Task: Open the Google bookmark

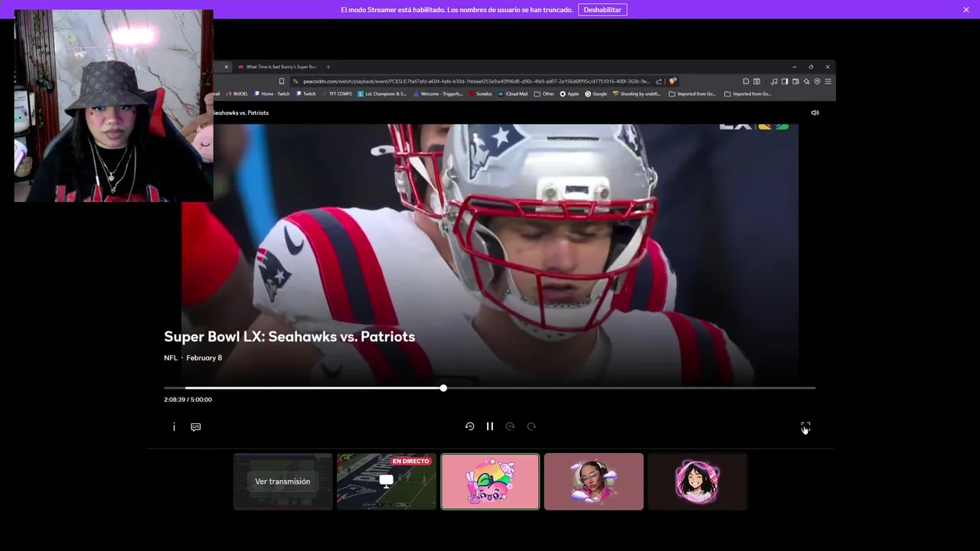Action: (596, 94)
